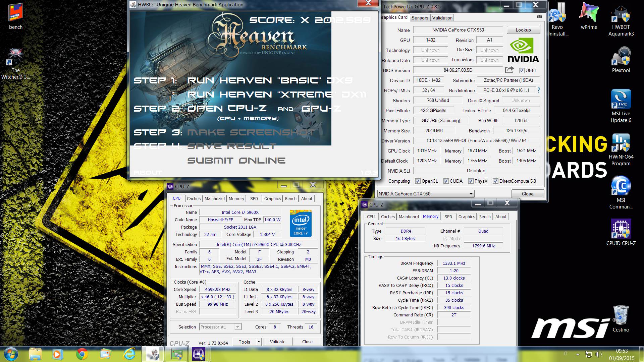Open Mainboard tab in the CPU-Z processor window
644x362 pixels.
tap(214, 198)
